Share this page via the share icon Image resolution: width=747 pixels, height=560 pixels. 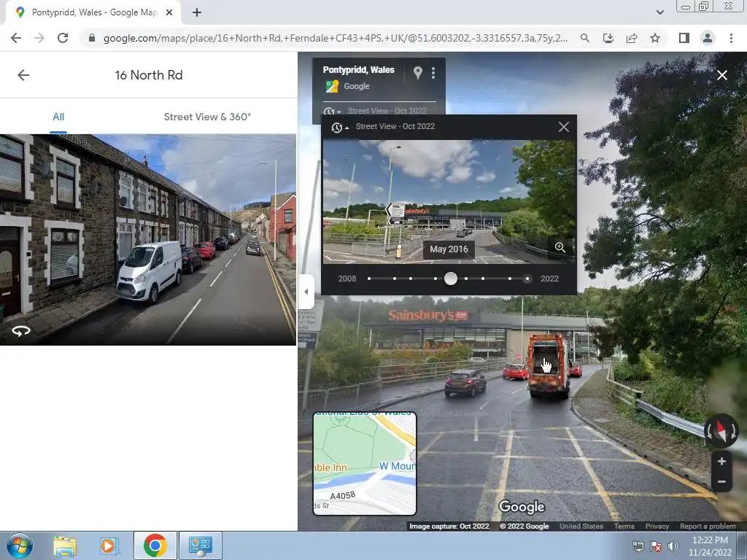(632, 38)
